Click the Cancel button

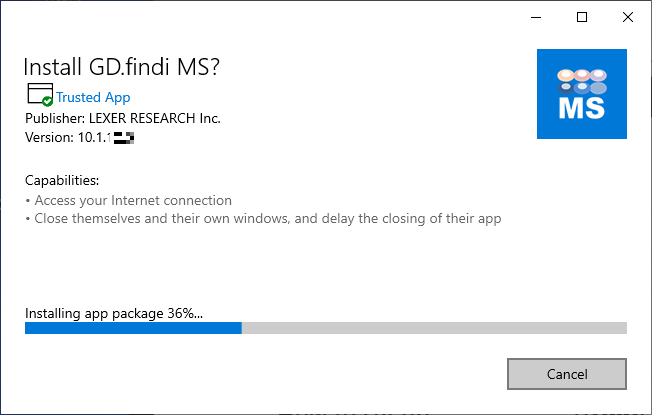(x=566, y=374)
